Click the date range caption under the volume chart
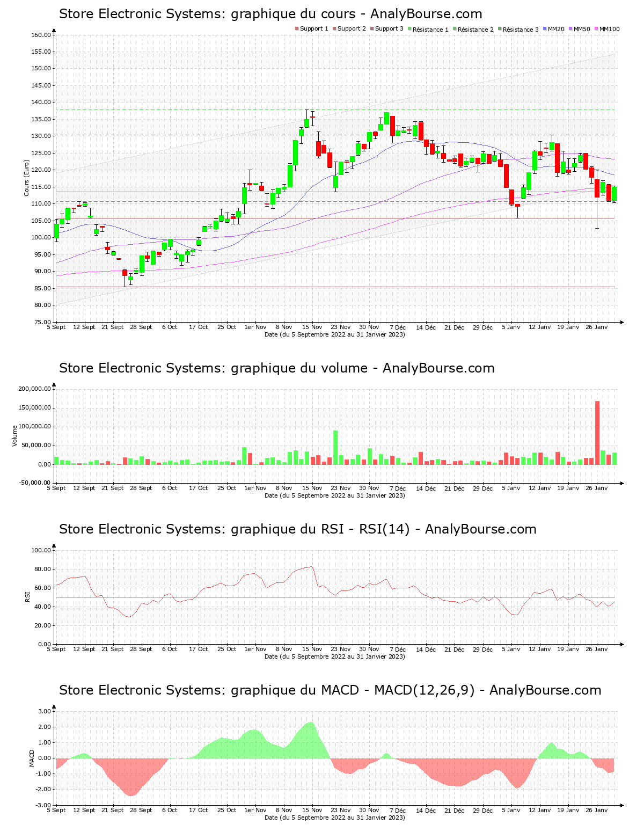The width and height of the screenshot is (644, 832). [335, 495]
